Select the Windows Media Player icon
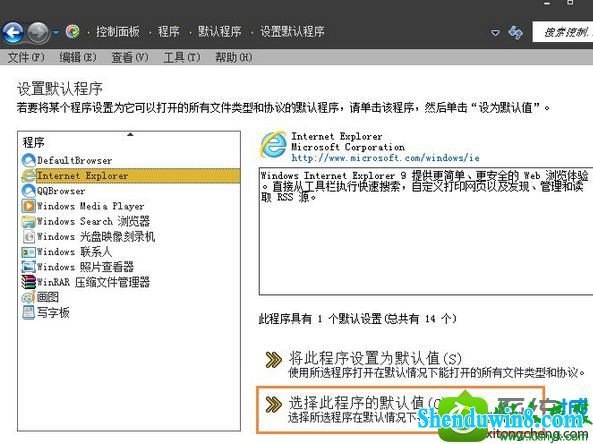The width and height of the screenshot is (593, 444). 29,206
